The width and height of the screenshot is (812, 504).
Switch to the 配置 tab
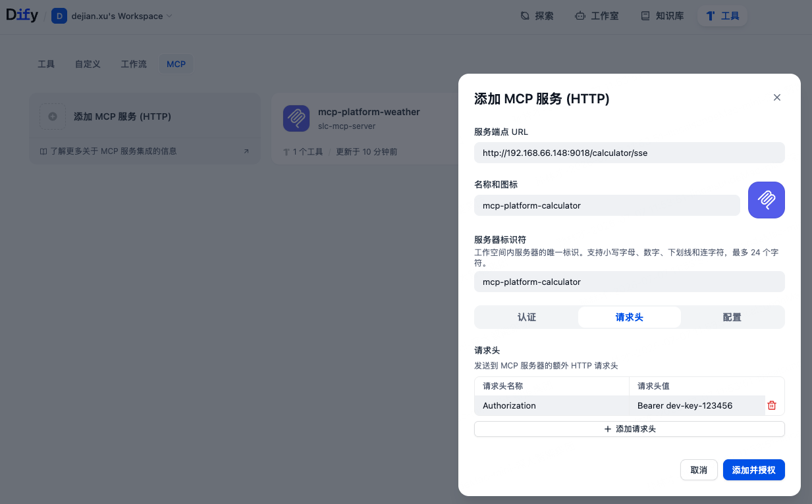click(x=732, y=317)
